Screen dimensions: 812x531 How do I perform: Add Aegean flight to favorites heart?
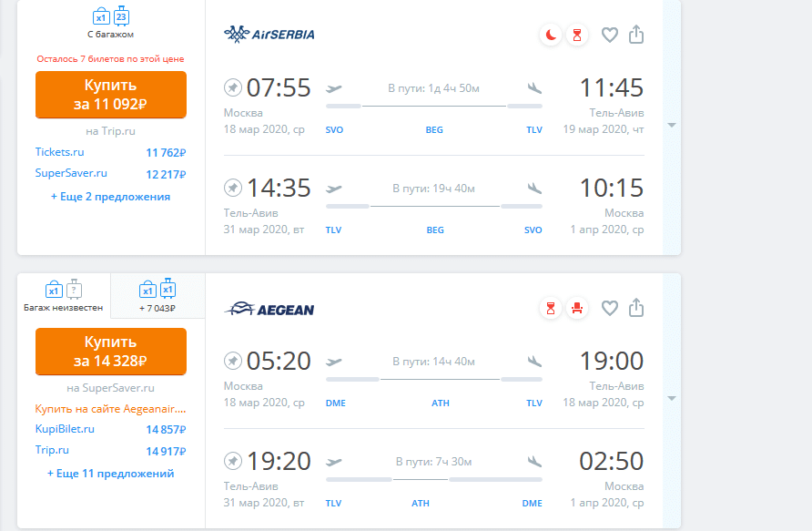(610, 308)
